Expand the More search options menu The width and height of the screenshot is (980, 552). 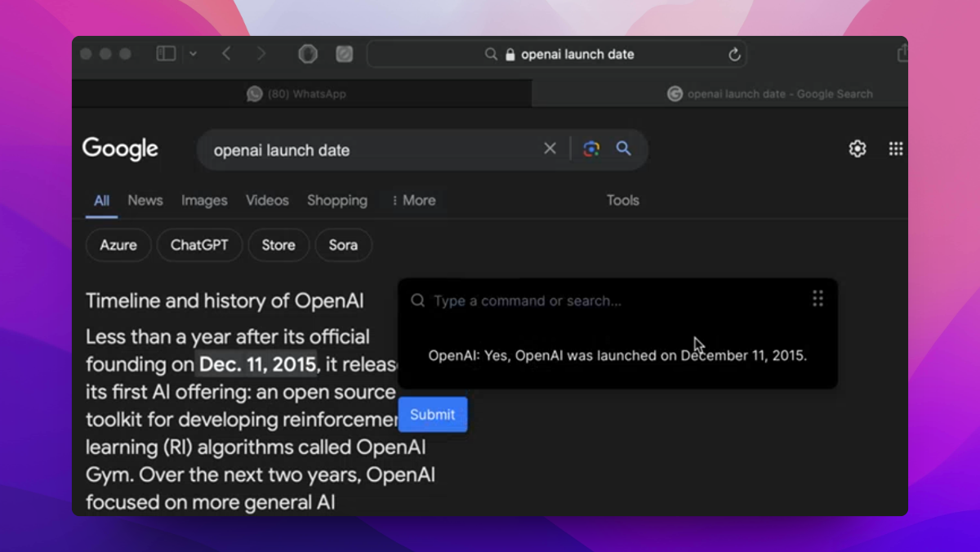pos(413,200)
